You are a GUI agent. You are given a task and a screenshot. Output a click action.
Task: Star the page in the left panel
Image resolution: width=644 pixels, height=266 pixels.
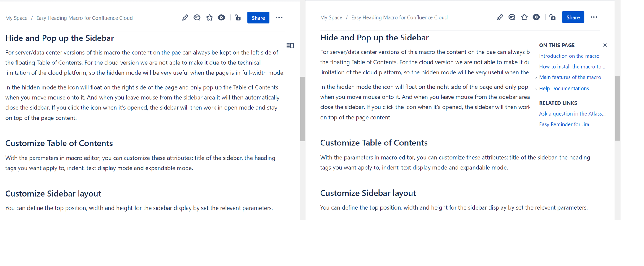point(209,18)
